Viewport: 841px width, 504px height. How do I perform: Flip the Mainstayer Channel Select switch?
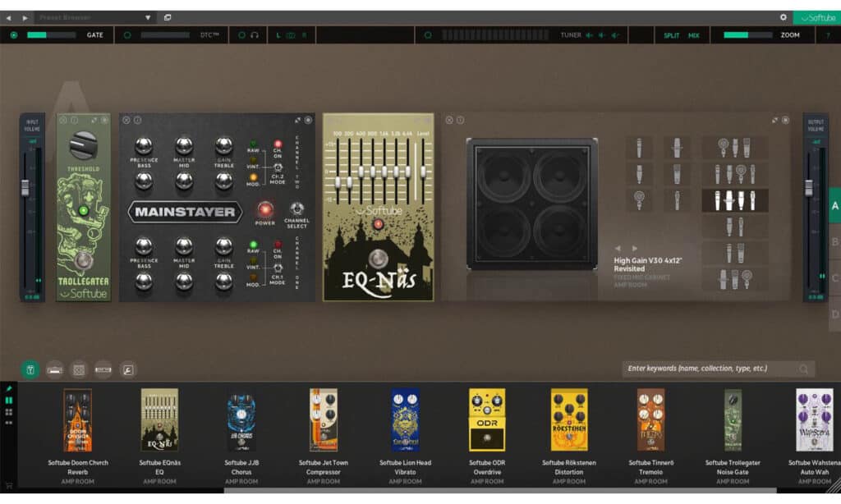click(x=296, y=208)
